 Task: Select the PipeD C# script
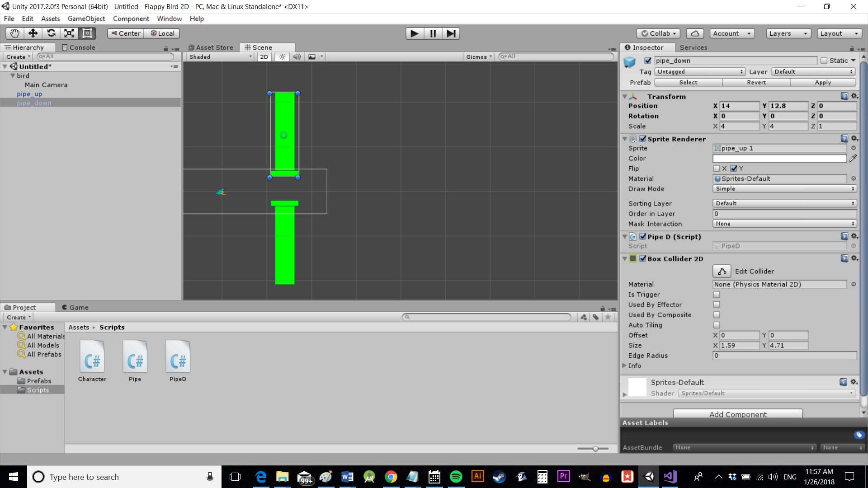(x=178, y=361)
